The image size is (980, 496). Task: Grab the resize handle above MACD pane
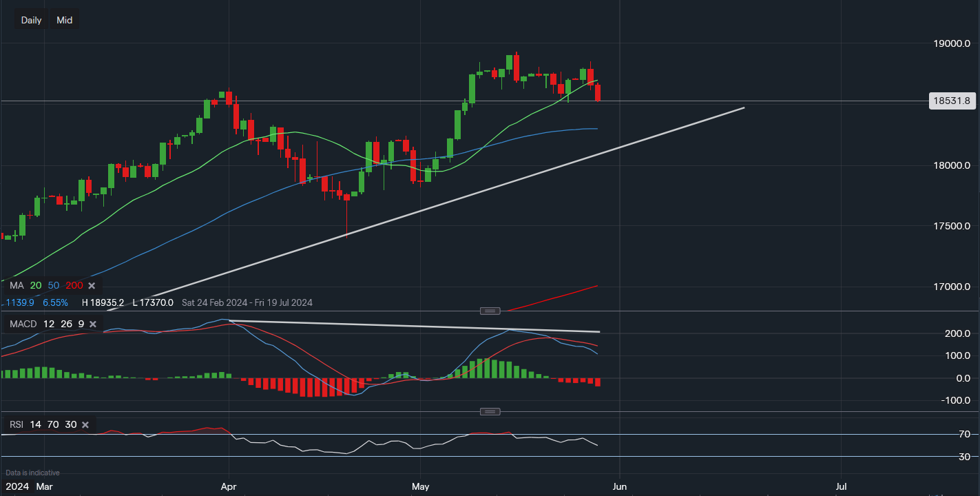(490, 311)
